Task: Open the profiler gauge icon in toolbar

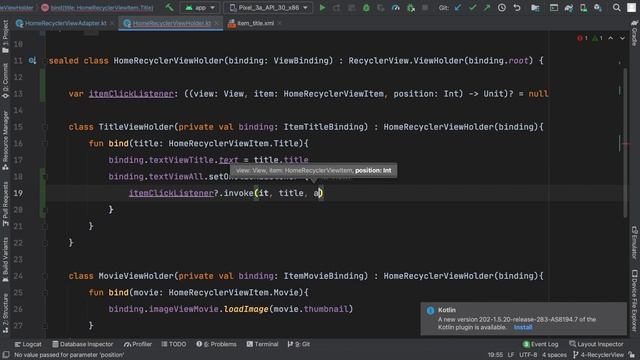Action: [396, 8]
